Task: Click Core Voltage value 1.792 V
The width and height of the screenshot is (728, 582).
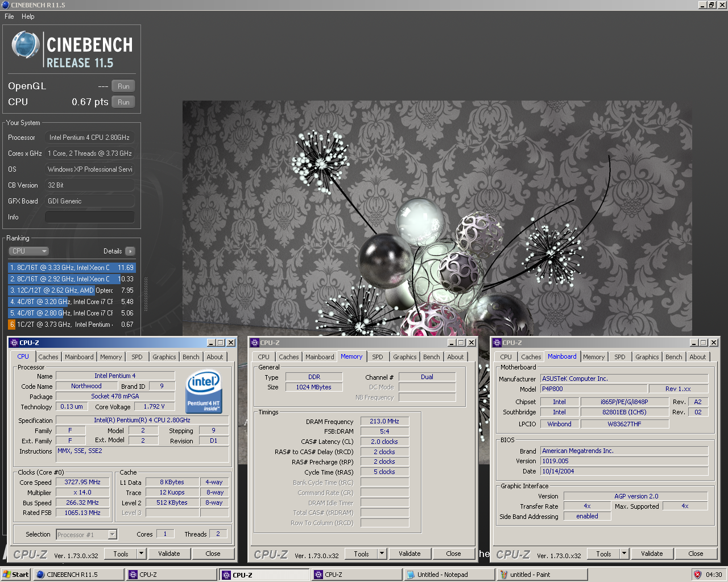Action: [x=154, y=407]
